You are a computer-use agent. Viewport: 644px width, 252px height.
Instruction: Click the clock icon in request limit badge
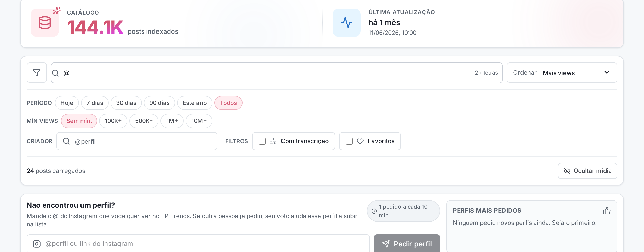pos(374,211)
